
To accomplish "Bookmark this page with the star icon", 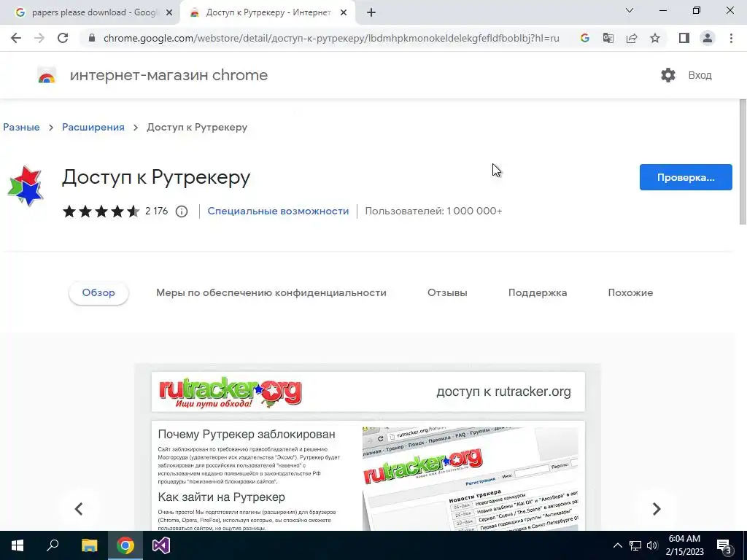I will click(x=655, y=38).
